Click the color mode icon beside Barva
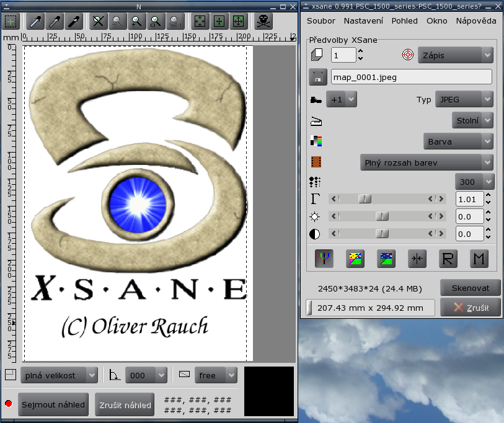The width and height of the screenshot is (504, 423). point(316,141)
